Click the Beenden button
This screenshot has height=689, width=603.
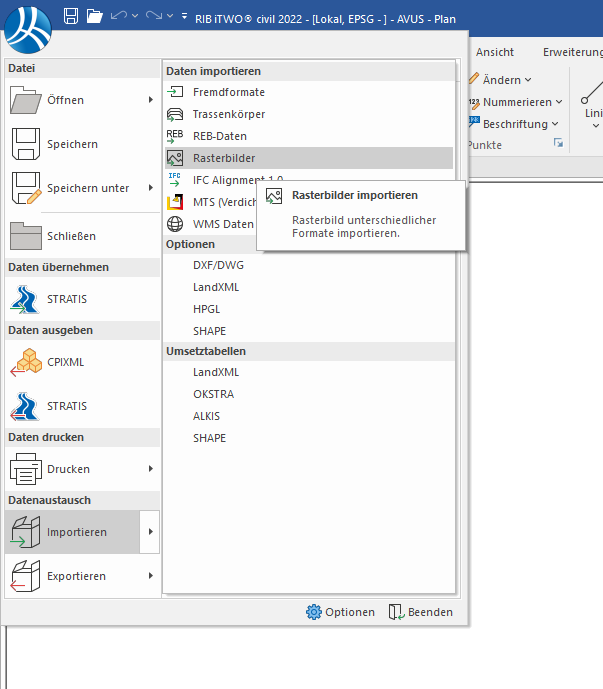pyautogui.click(x=420, y=612)
